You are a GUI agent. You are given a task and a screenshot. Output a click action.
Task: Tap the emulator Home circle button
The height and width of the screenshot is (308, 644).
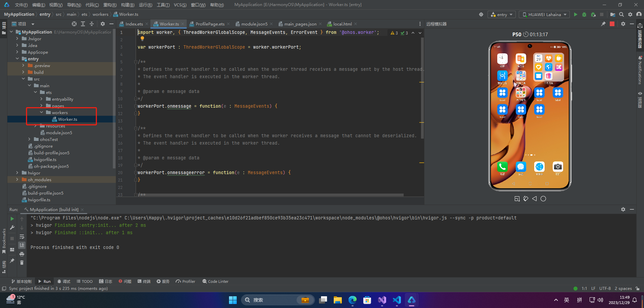coord(543,199)
